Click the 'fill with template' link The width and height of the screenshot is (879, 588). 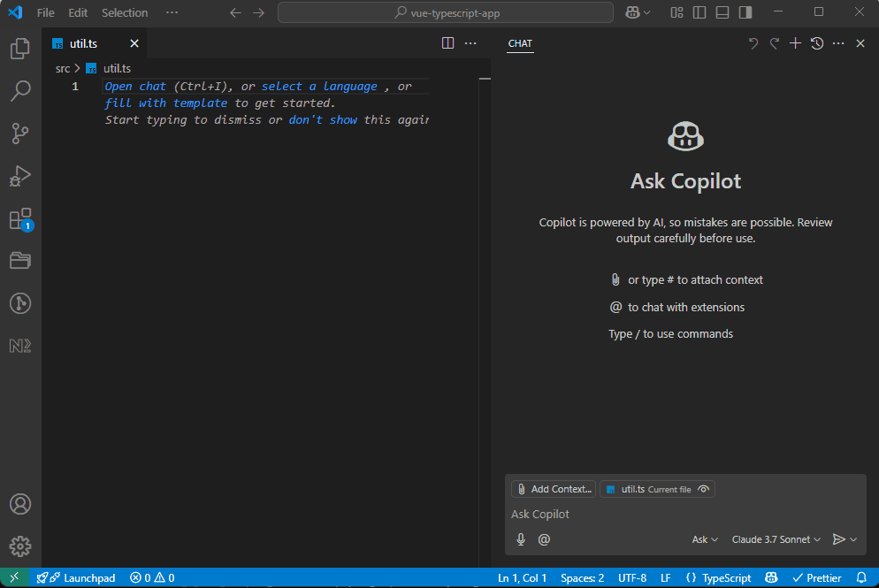pyautogui.click(x=166, y=103)
